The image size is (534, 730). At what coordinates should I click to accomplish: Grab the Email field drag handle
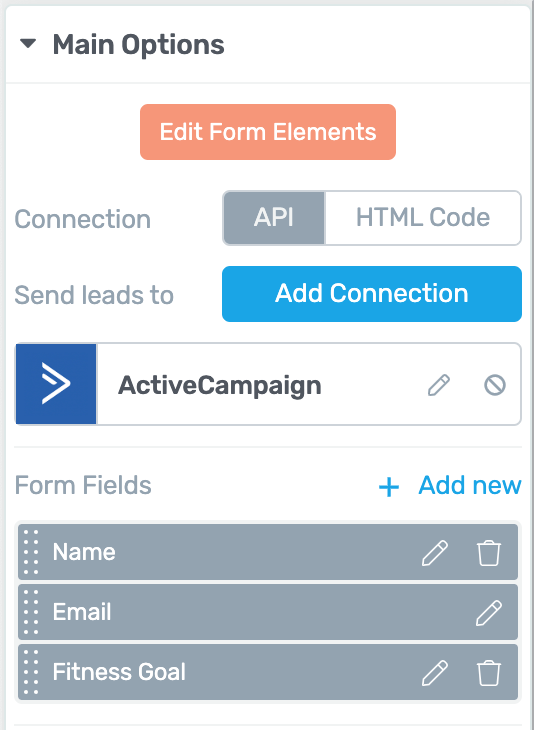point(31,612)
